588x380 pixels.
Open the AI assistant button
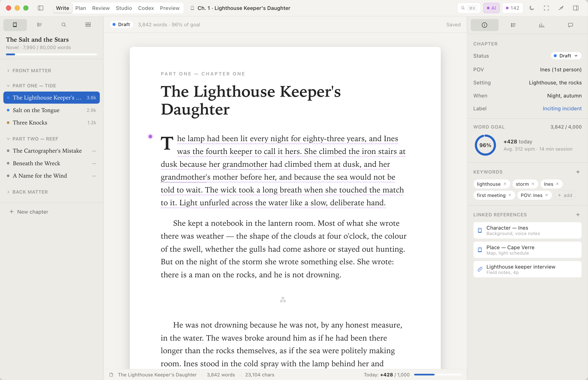click(491, 8)
